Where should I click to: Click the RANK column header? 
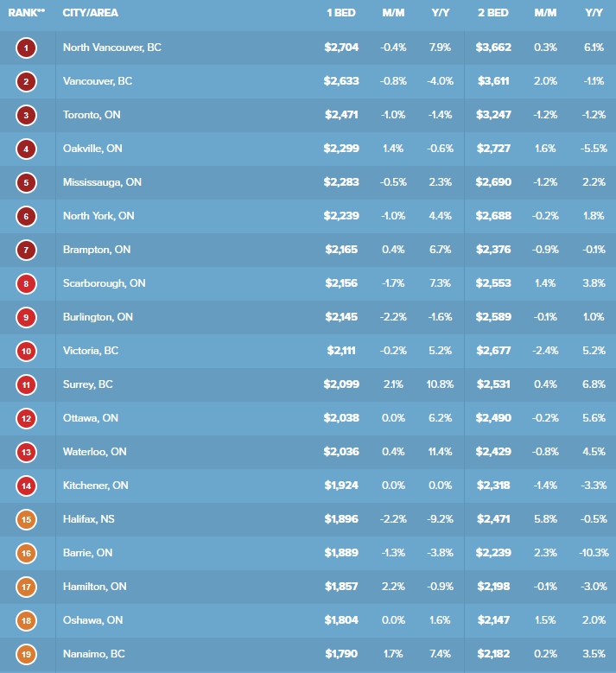(26, 14)
